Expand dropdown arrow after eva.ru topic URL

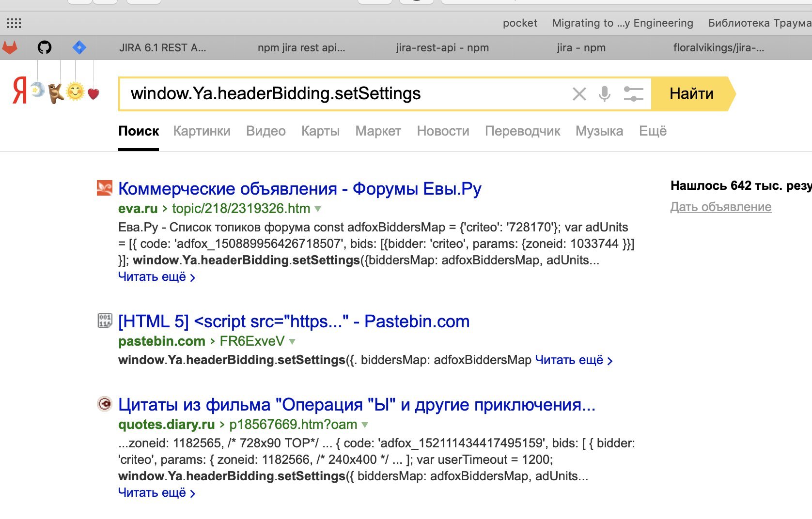point(318,209)
